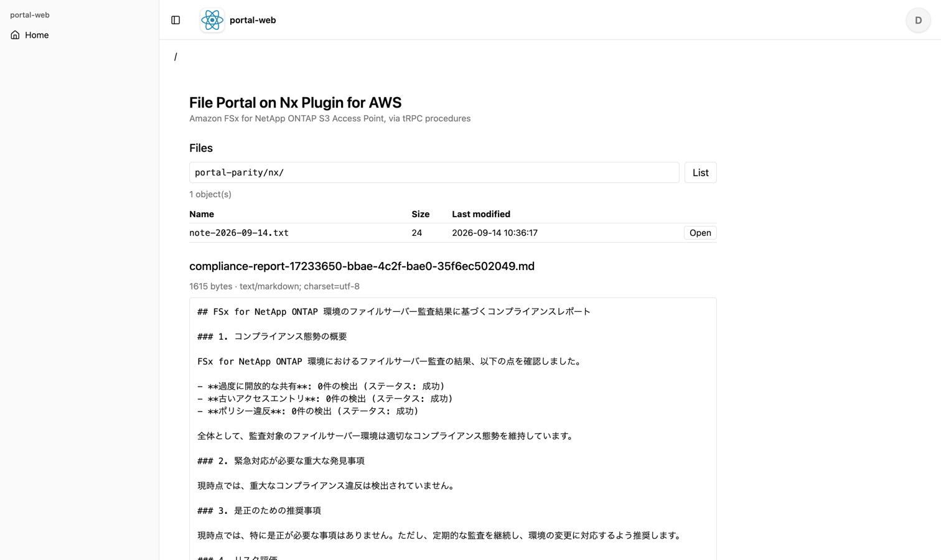941x560 pixels.
Task: Click the timestamp 2026-09-14 10:36:17
Action: [495, 233]
